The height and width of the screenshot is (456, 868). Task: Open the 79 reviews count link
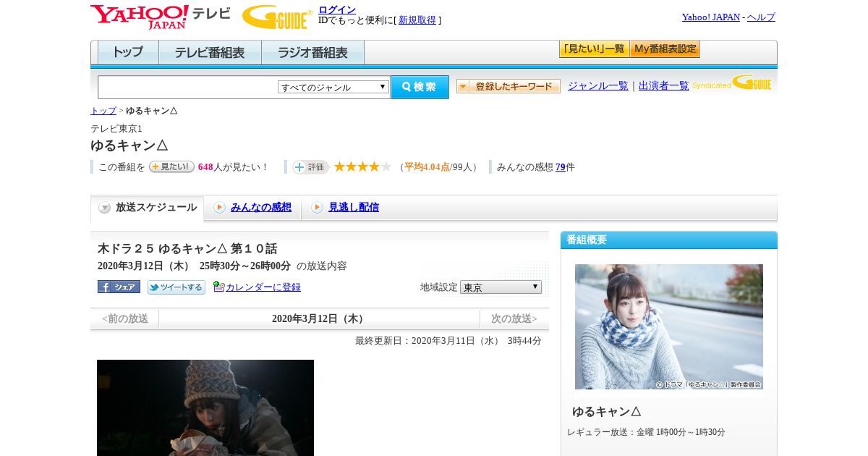coord(561,167)
